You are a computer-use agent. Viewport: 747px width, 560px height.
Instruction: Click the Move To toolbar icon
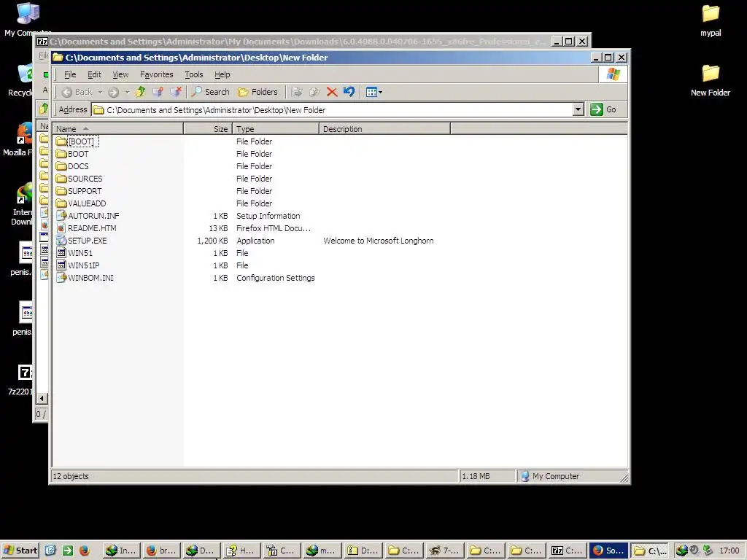[296, 92]
